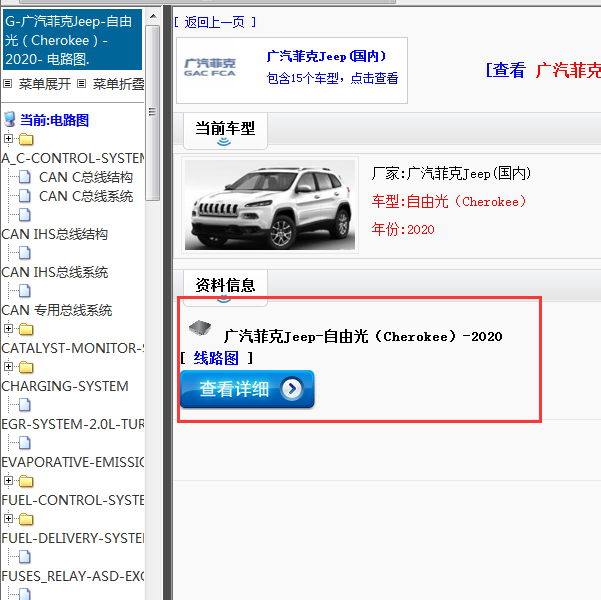Click folder icon for FUEL-DELIVERY-SYSTEM
This screenshot has width=601, height=600.
tap(26, 519)
